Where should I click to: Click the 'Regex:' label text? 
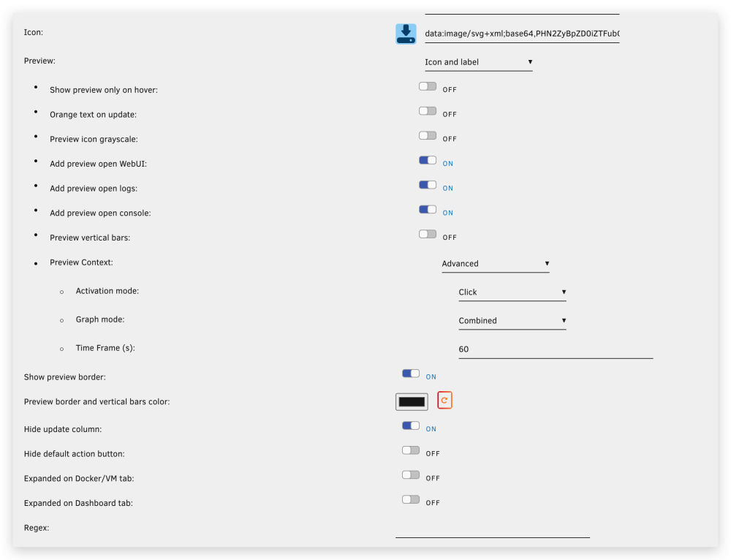click(x=37, y=528)
